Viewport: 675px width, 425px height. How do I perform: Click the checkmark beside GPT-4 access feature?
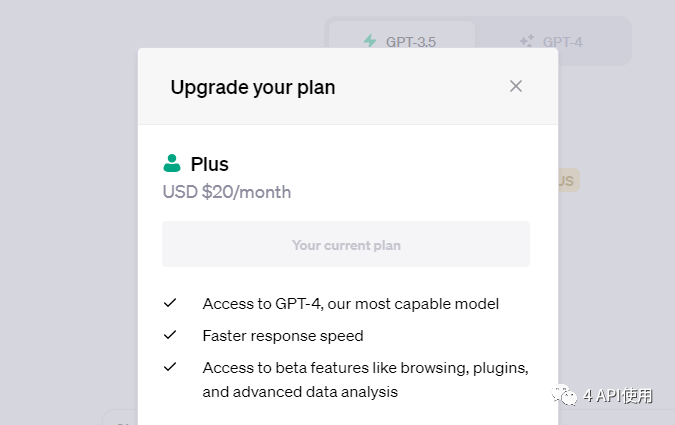click(170, 302)
